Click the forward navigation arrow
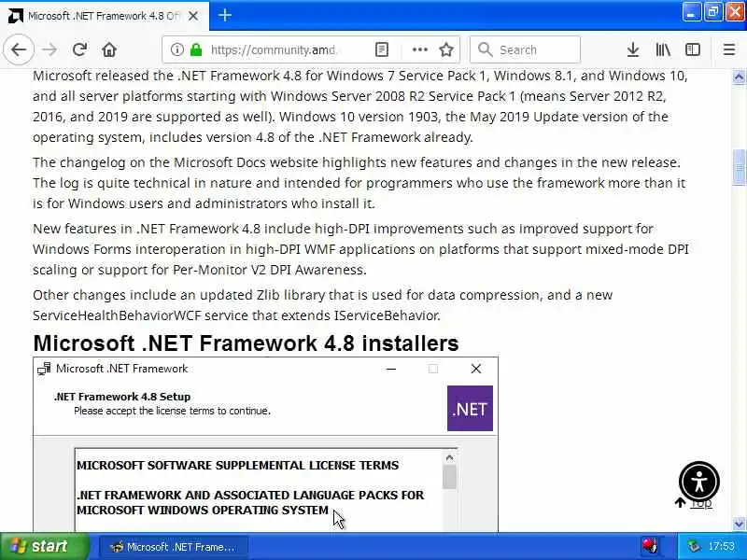 [49, 49]
